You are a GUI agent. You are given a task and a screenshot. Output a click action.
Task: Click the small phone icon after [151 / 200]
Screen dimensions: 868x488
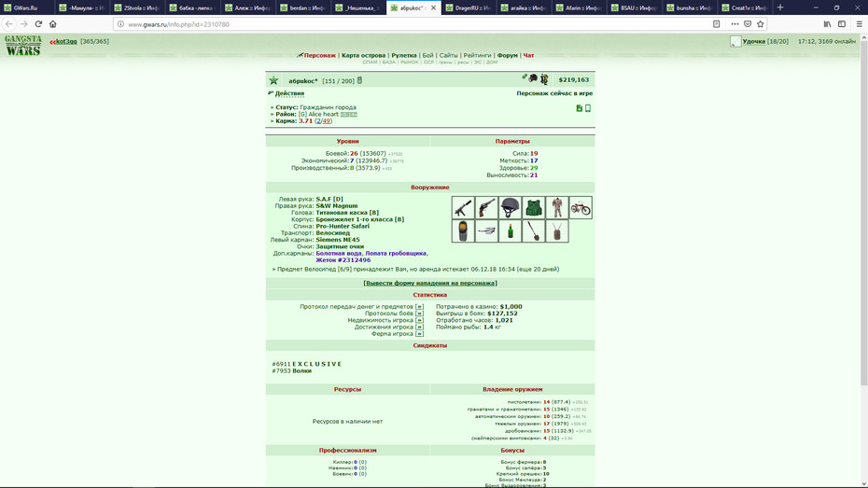[x=360, y=81]
